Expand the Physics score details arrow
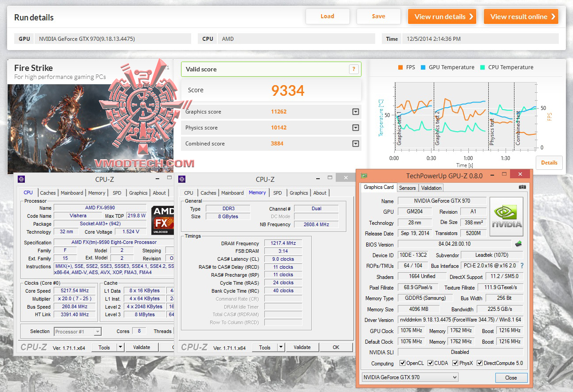The image size is (573, 392). [355, 128]
